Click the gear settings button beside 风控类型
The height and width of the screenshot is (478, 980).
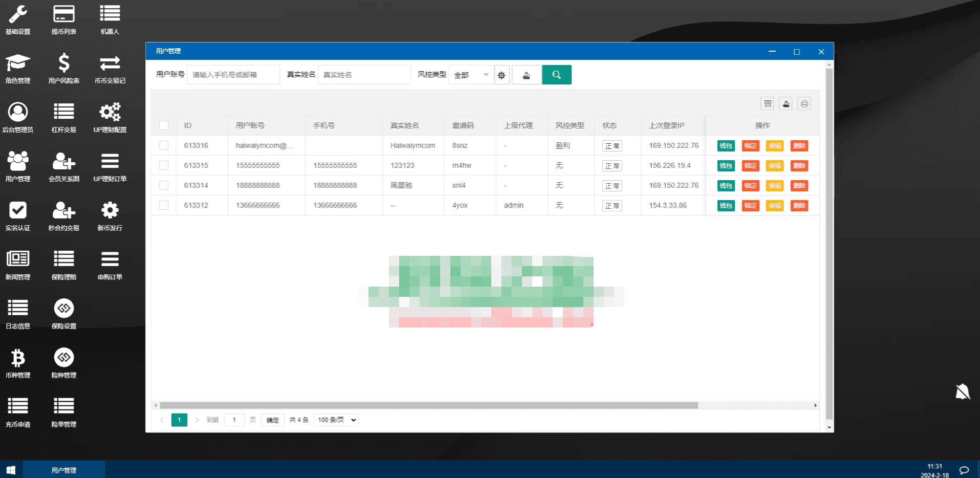click(x=502, y=75)
